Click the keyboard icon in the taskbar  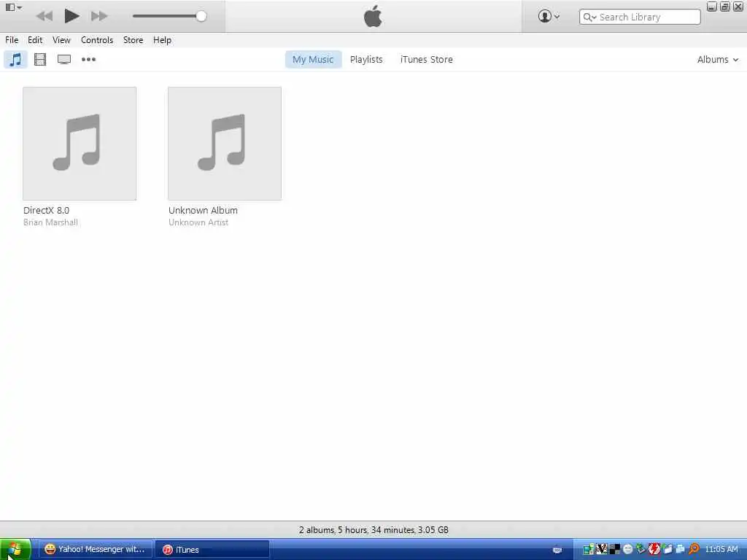(x=557, y=550)
